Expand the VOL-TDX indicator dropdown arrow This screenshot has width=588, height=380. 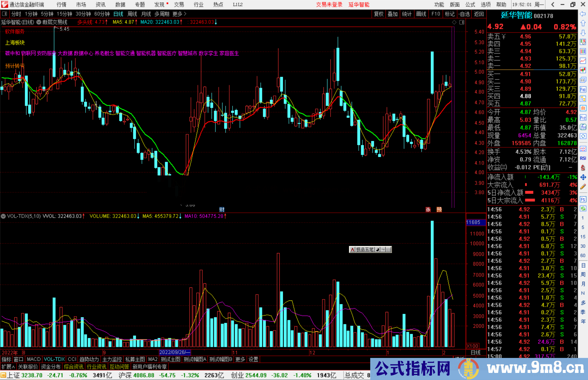click(3, 216)
